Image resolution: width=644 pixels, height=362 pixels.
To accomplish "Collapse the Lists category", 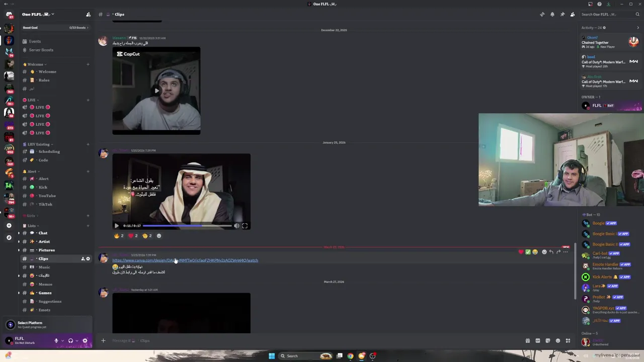I will [31, 226].
